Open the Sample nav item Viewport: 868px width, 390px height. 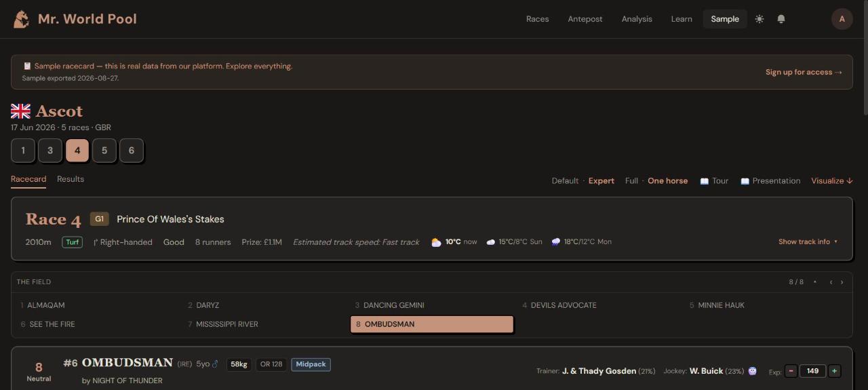(x=725, y=19)
